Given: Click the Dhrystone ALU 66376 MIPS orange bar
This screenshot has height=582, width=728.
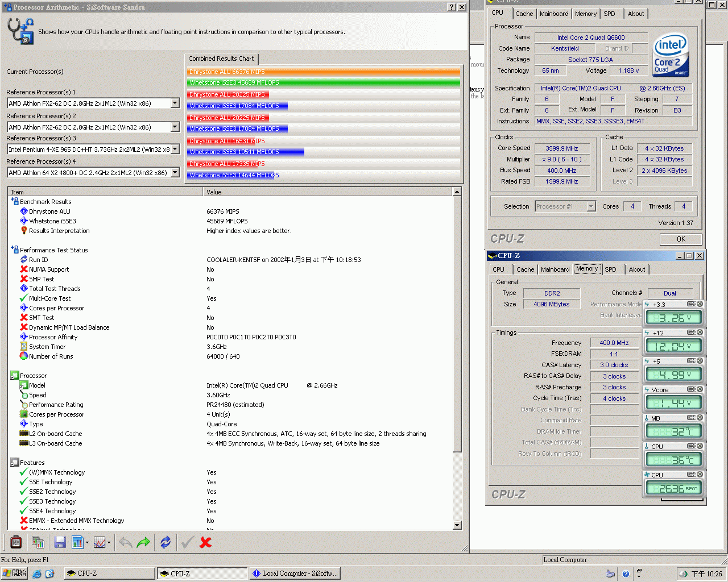Looking at the screenshot, I should 324,72.
